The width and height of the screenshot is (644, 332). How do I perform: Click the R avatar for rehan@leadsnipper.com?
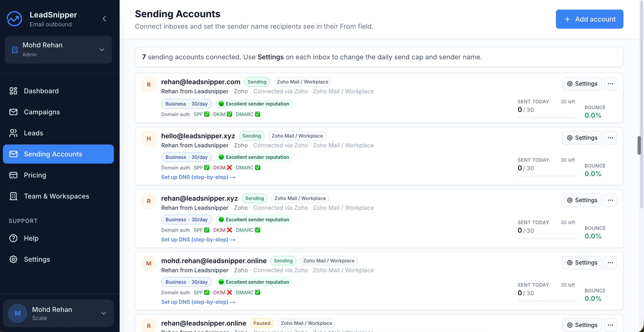[149, 84]
